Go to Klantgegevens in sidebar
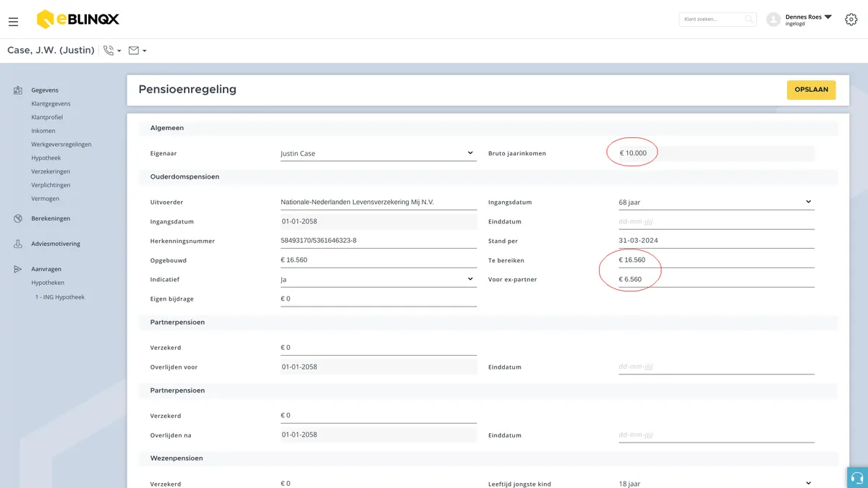Viewport: 868px width, 488px height. [x=51, y=103]
